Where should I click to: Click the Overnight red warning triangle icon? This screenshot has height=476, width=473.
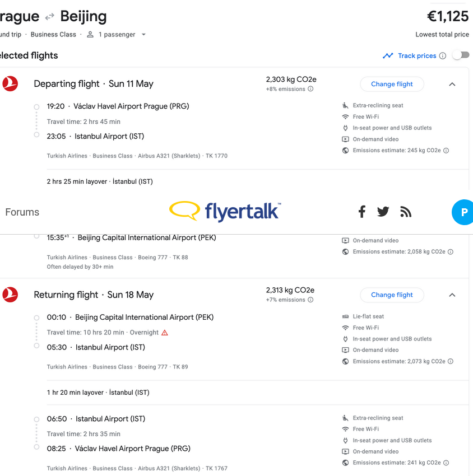point(165,333)
